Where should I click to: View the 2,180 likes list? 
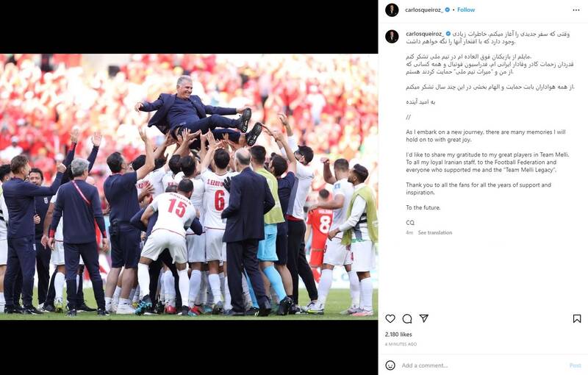click(398, 334)
